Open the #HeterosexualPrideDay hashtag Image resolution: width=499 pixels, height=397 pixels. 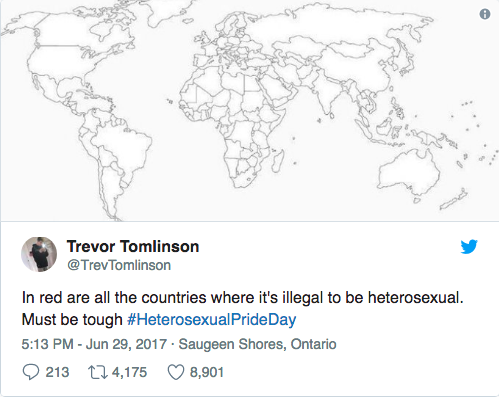[212, 319]
